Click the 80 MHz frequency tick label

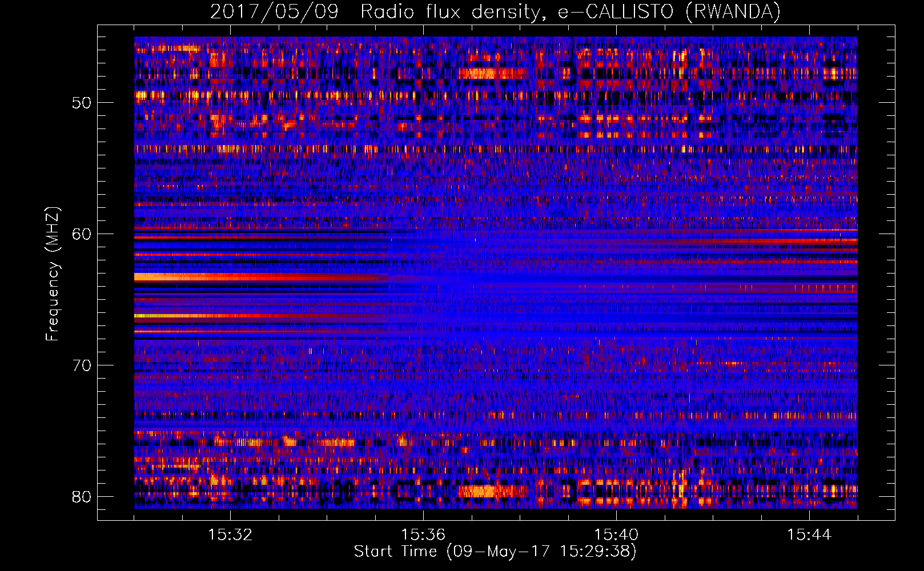pyautogui.click(x=82, y=496)
